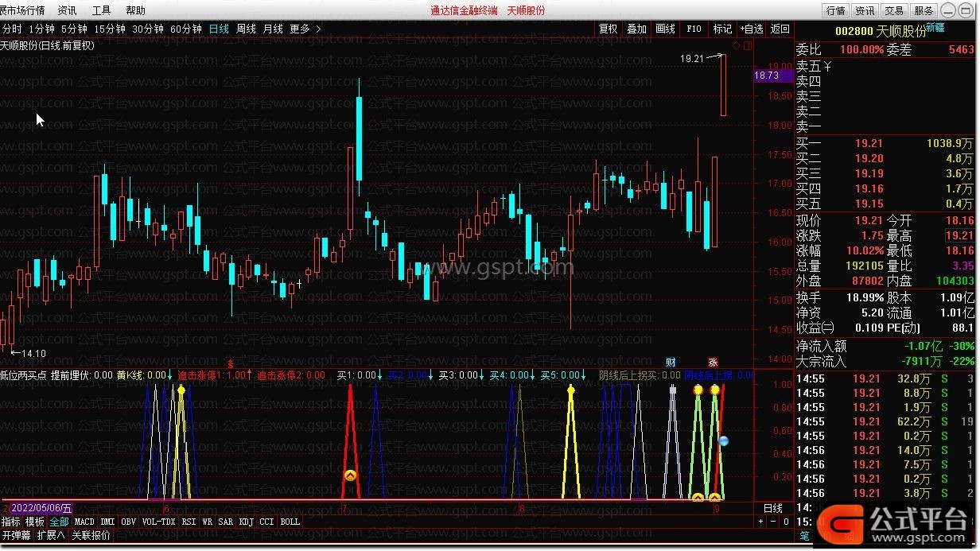Click the 买一 price 19.21 row
The height and width of the screenshot is (551, 980).
click(x=885, y=144)
